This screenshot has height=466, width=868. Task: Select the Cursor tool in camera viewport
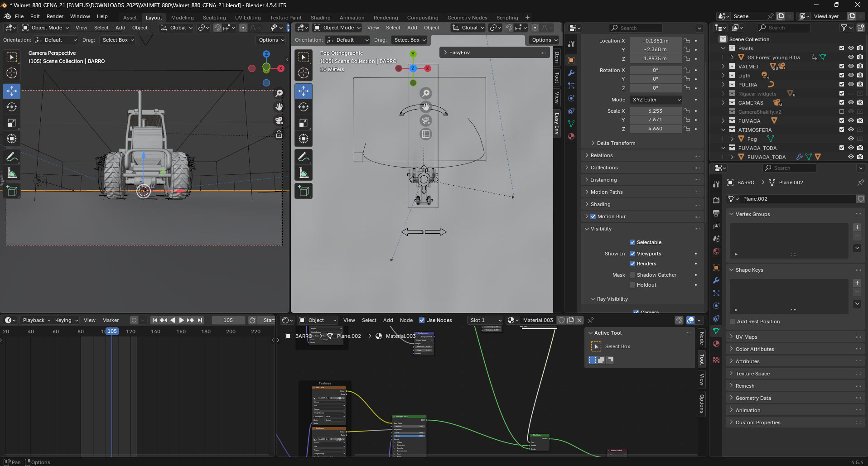tap(12, 73)
